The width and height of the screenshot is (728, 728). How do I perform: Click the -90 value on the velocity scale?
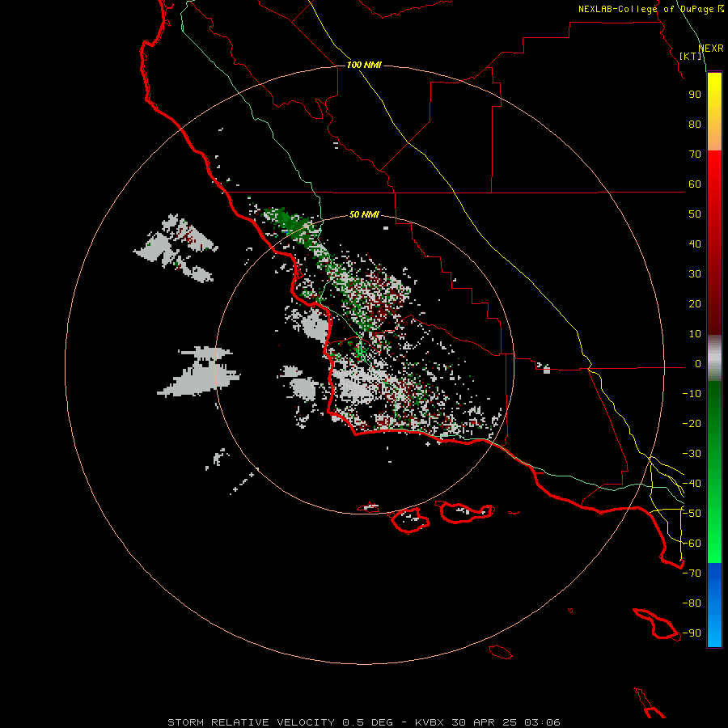692,633
